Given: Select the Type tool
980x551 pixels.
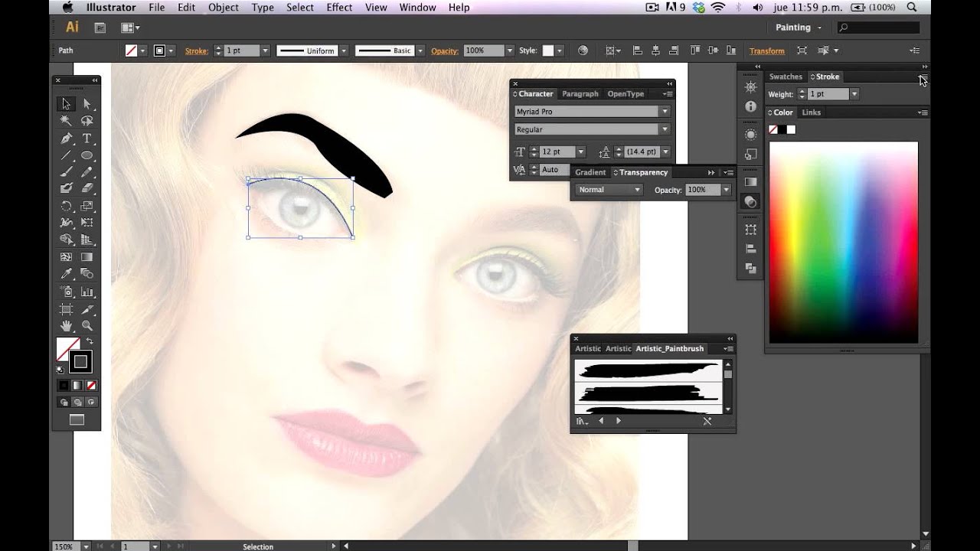Looking at the screenshot, I should pos(87,139).
